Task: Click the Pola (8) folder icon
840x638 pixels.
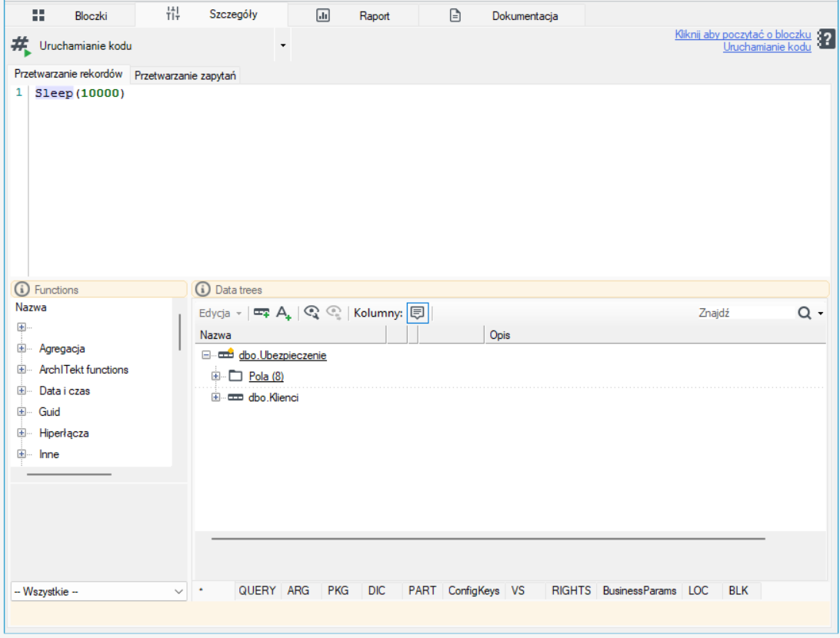Action: point(235,376)
